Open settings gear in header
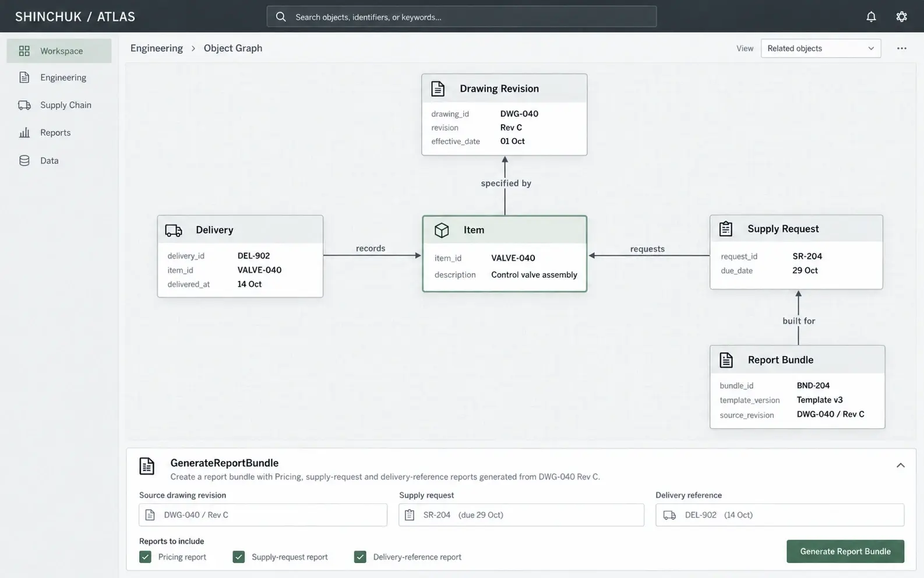This screenshot has height=578, width=924. pos(901,16)
